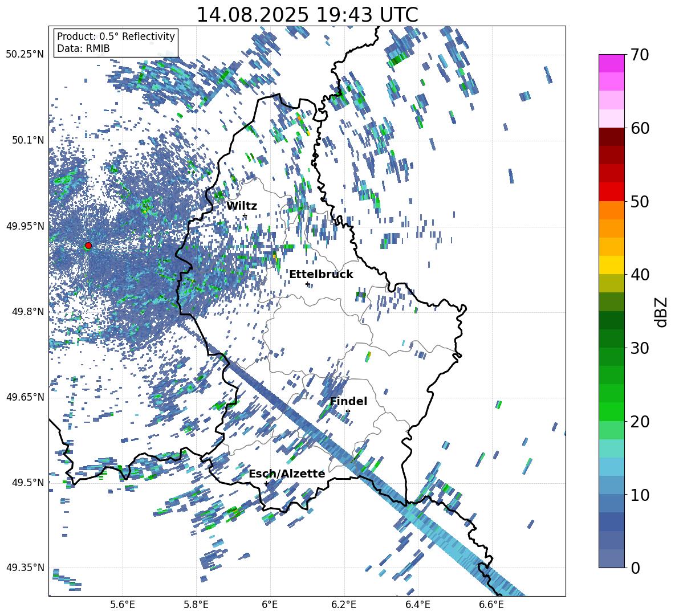Click the yellow colorbar segment at 40

611,265
